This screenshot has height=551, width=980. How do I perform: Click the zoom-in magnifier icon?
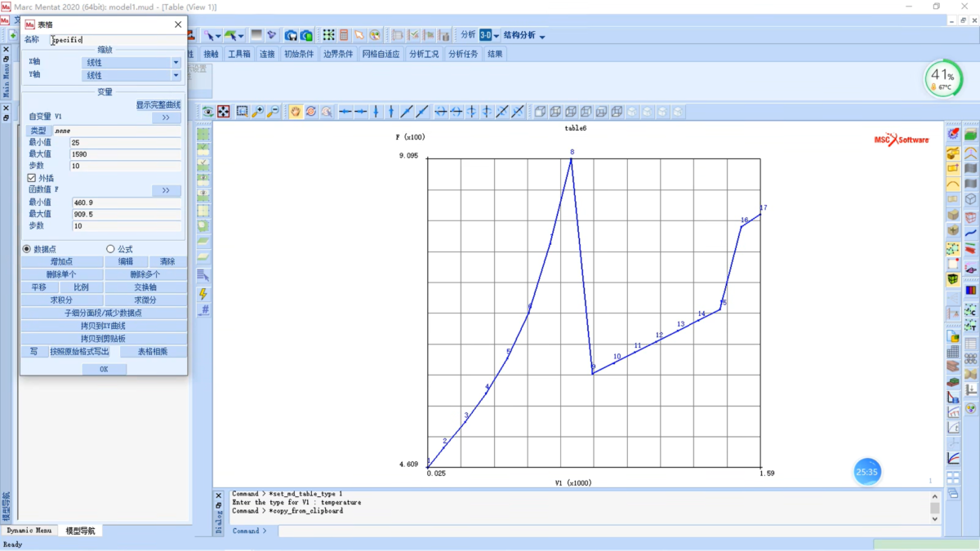(257, 111)
